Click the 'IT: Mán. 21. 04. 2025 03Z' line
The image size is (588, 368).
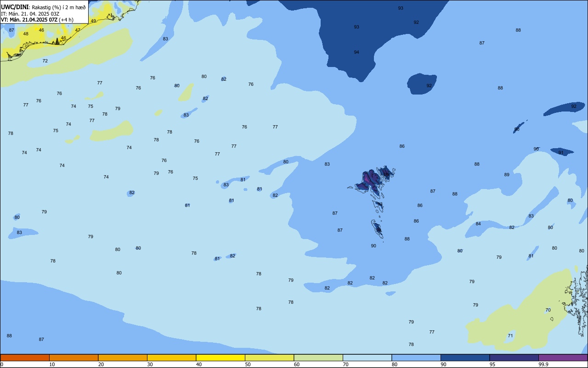pos(30,14)
